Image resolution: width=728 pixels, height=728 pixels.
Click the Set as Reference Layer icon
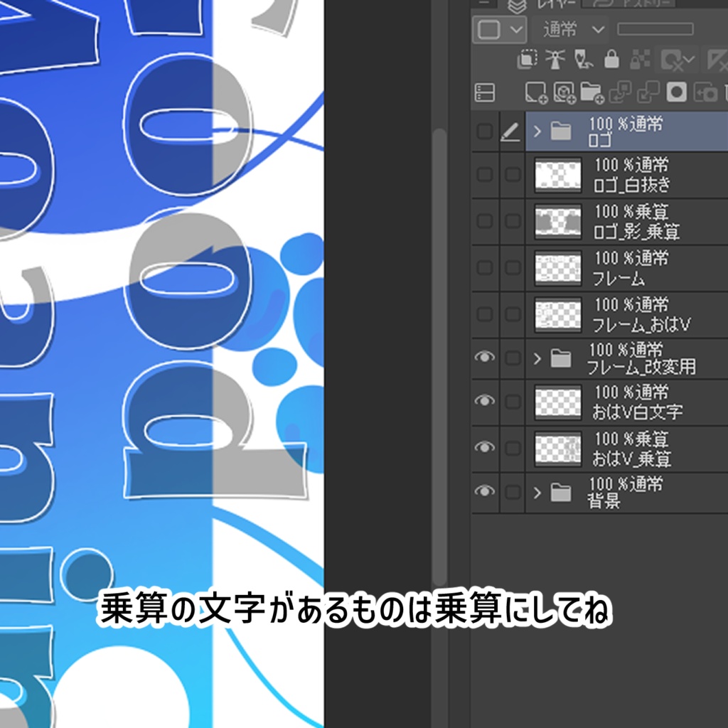555,58
